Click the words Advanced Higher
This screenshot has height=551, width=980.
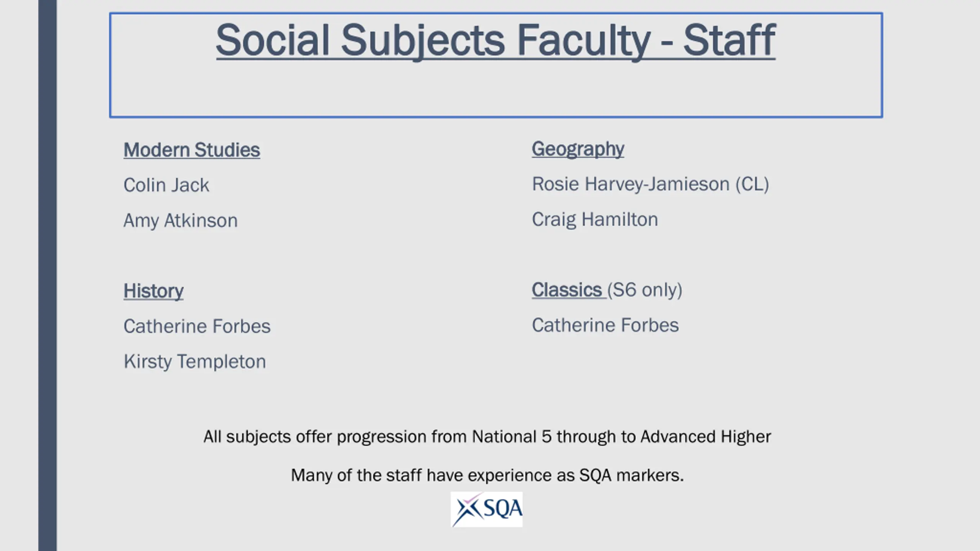[x=706, y=437]
